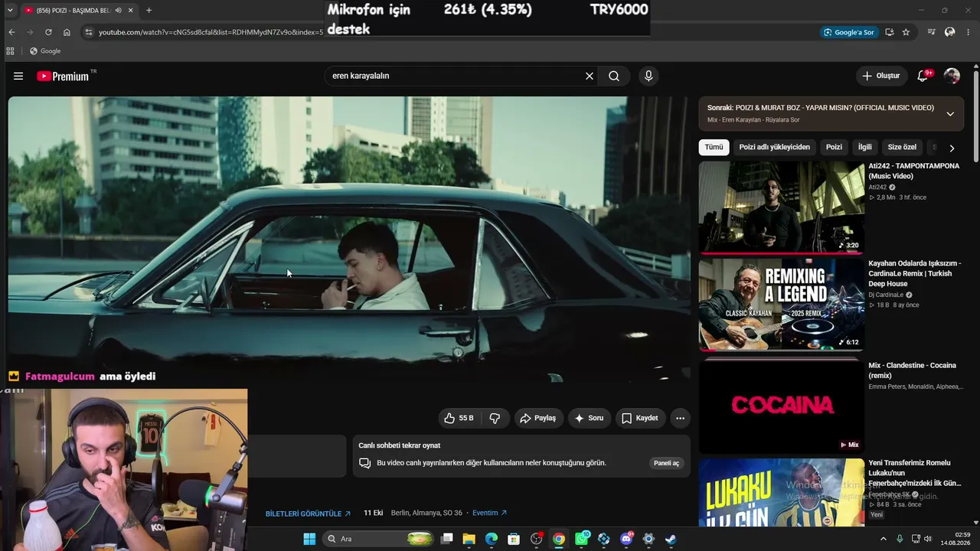
Task: Open Discord from the taskbar
Action: [x=626, y=539]
